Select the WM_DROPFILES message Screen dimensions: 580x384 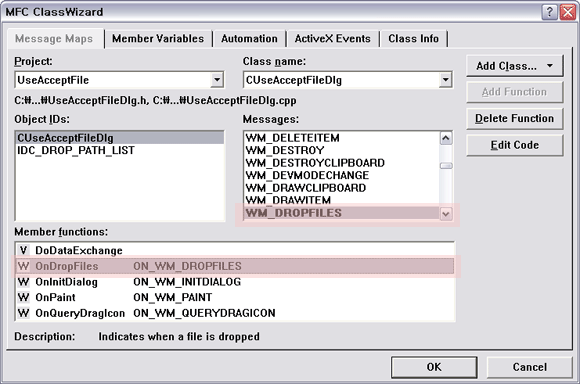[342, 213]
